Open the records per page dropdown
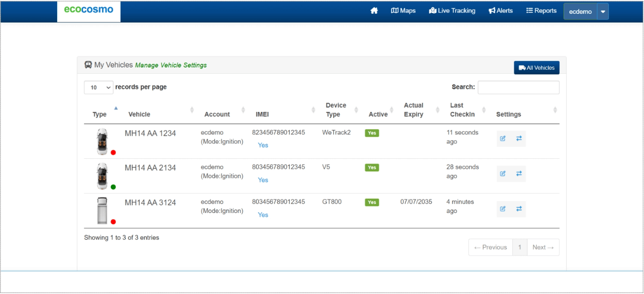The width and height of the screenshot is (644, 294). point(99,88)
